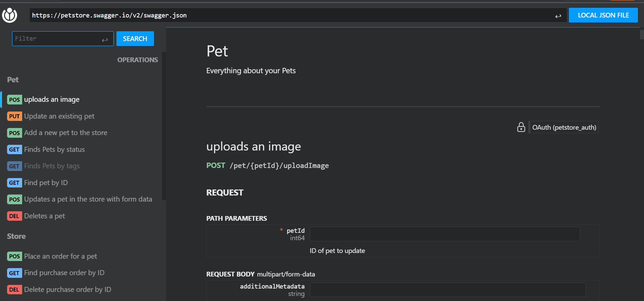644x301 pixels.
Task: Jump to the Store section in sidebar
Action: (x=16, y=236)
